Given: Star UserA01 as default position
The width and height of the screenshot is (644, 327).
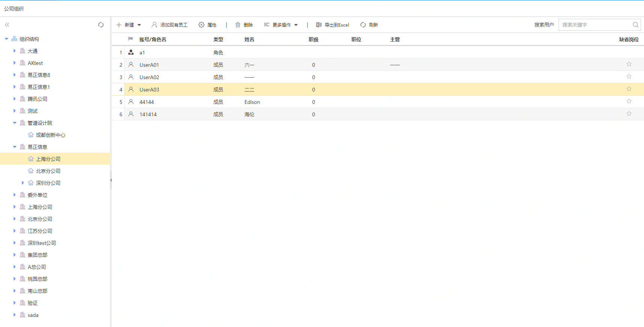Looking at the screenshot, I should click(x=629, y=64).
